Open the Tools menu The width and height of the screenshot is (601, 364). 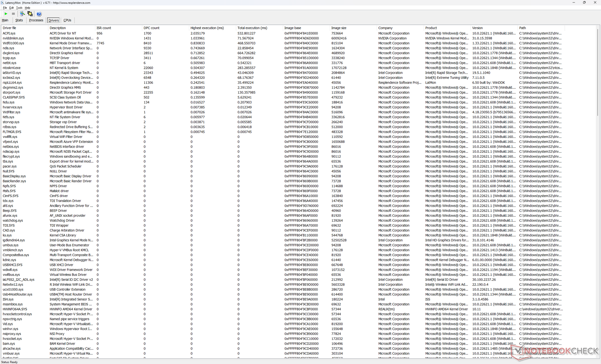coord(19,8)
